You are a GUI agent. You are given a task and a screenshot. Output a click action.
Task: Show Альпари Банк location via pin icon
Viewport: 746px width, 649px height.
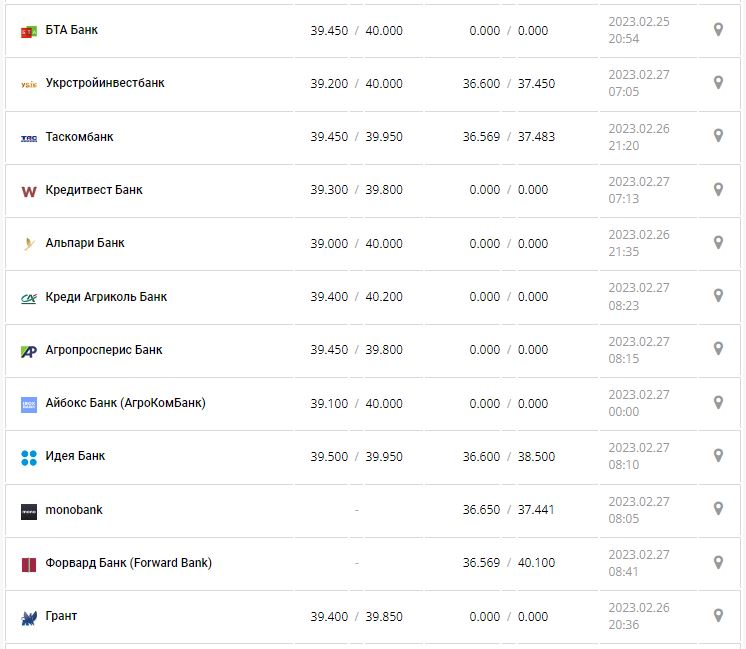click(x=718, y=242)
